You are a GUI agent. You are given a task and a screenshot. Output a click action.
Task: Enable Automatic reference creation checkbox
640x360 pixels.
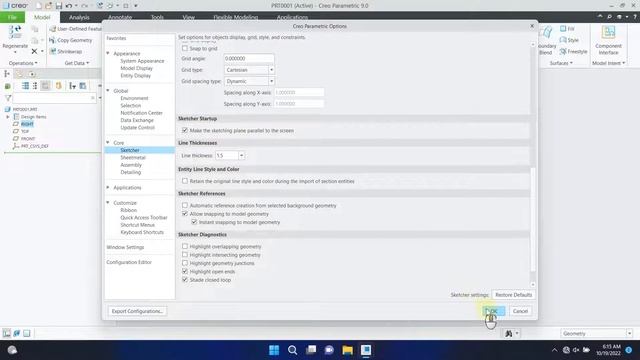click(x=185, y=205)
